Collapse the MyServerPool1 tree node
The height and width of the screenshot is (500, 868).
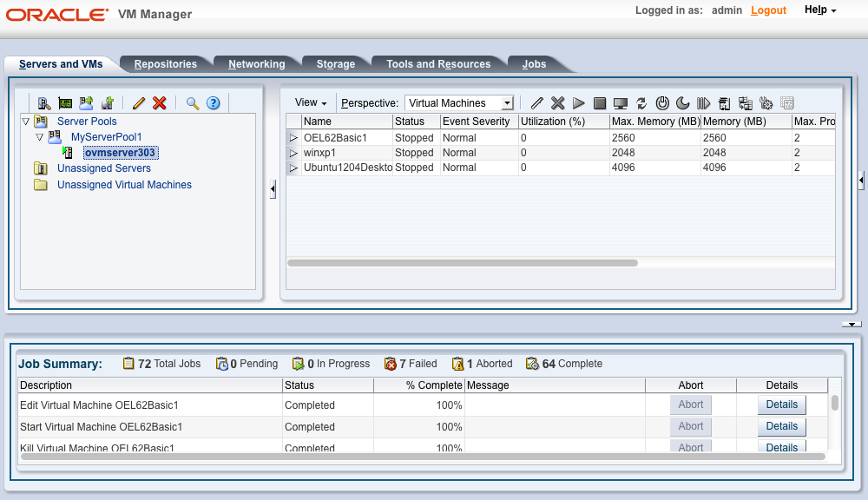39,137
